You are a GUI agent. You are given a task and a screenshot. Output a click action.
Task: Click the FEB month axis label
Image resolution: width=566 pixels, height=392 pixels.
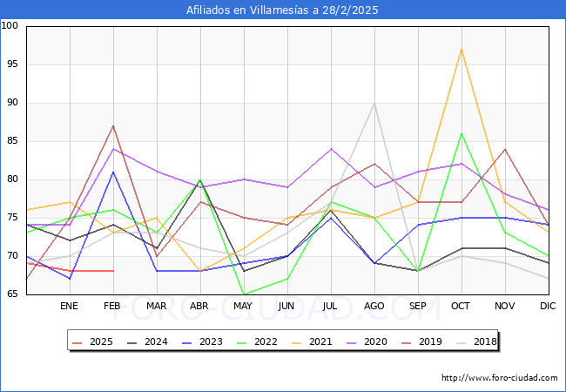[x=112, y=306]
